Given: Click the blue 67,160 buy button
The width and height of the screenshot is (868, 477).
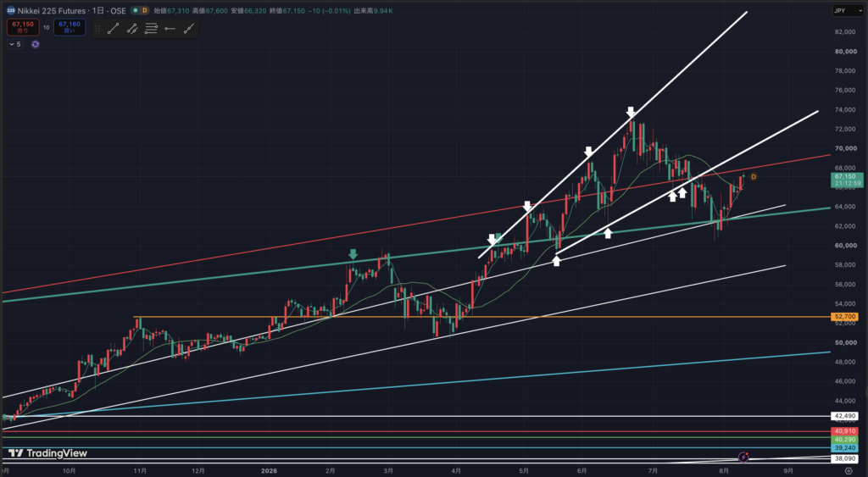Looking at the screenshot, I should point(70,27).
